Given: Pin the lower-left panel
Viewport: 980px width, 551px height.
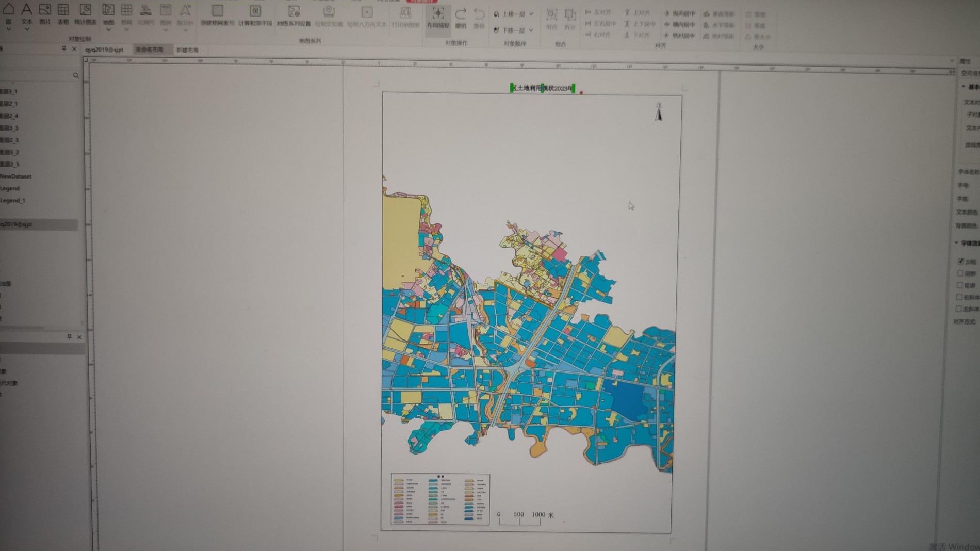Looking at the screenshot, I should click(x=69, y=337).
